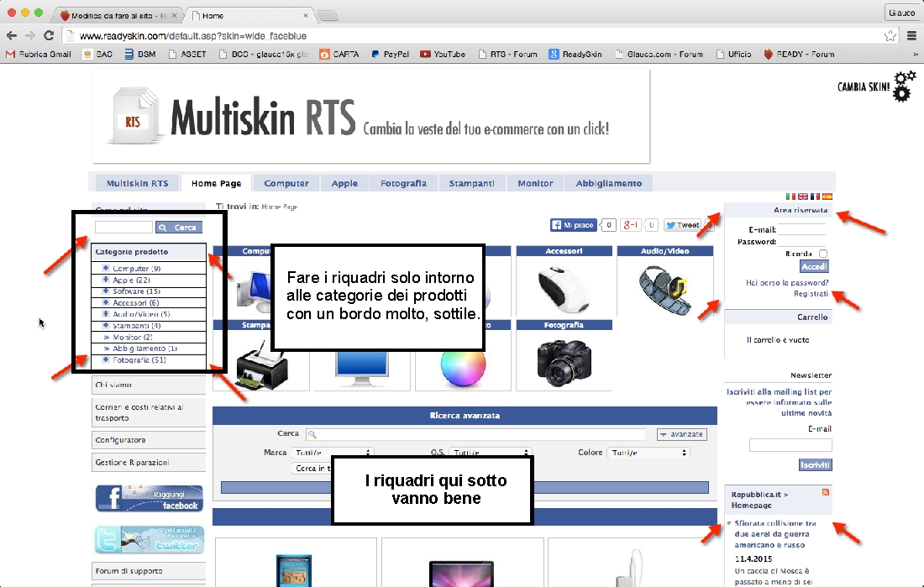Select the Spanish flag language

[x=827, y=197]
